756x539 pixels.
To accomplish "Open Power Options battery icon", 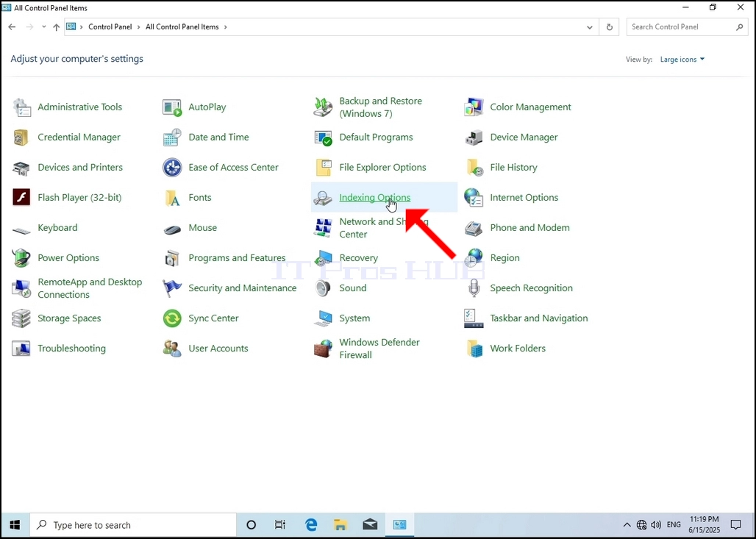I will 22,258.
